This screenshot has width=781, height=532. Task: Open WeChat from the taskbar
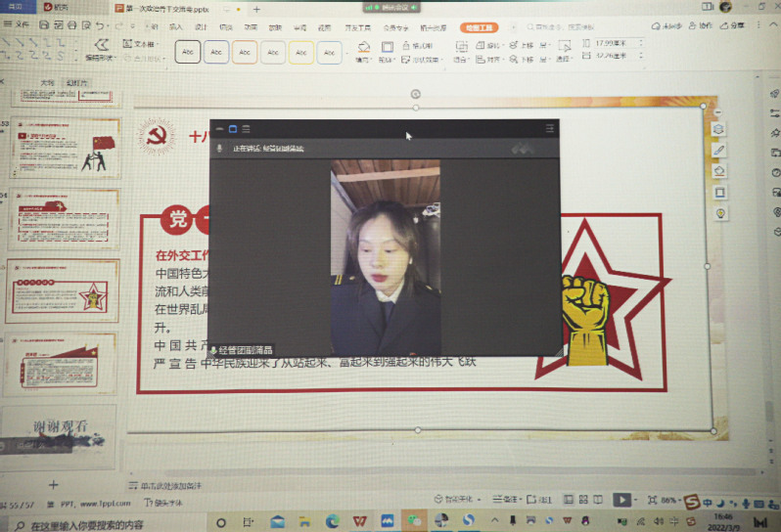click(x=414, y=521)
